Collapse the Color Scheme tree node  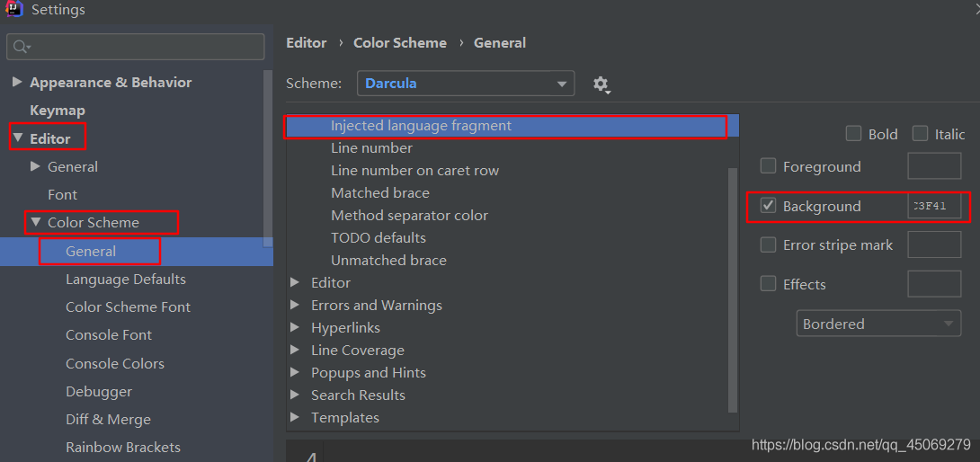[x=36, y=222]
